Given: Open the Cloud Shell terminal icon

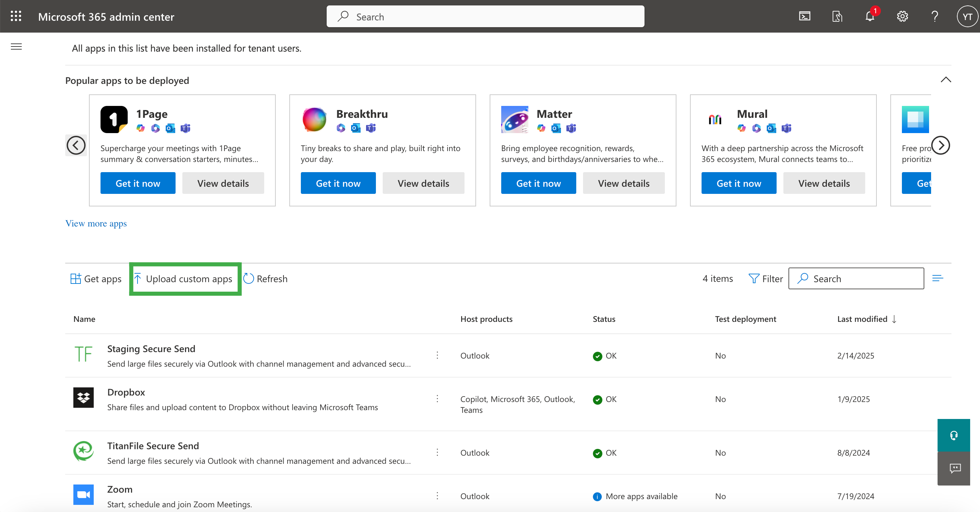Looking at the screenshot, I should tap(804, 16).
